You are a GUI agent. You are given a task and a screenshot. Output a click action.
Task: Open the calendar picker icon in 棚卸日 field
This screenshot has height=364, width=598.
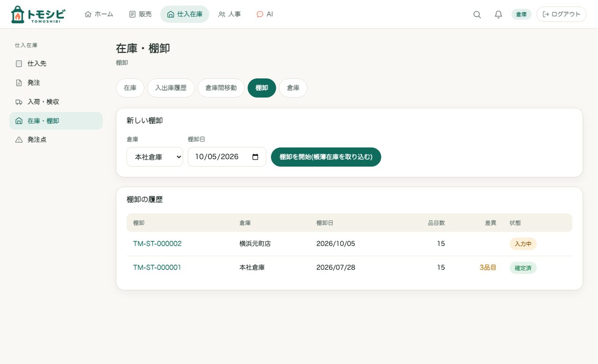click(x=255, y=157)
